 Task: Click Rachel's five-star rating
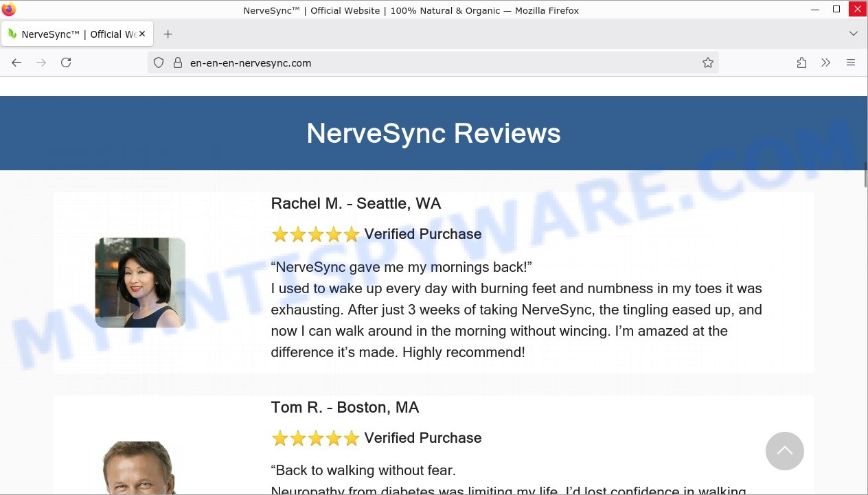point(315,235)
